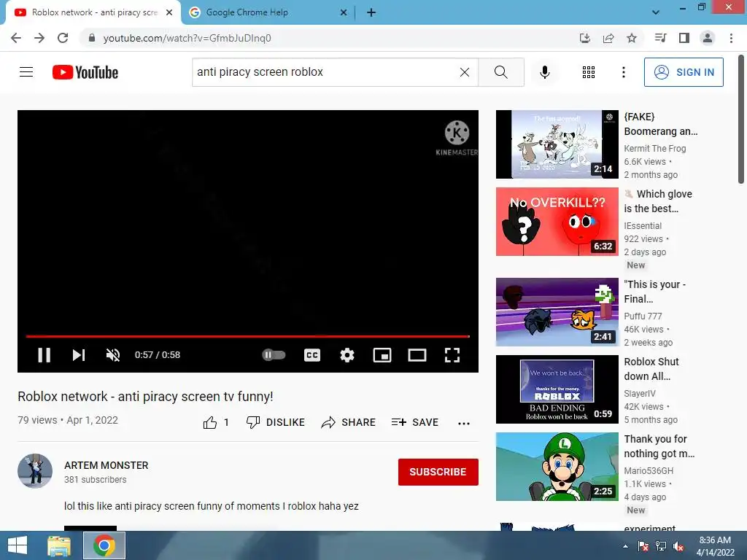Enter full screen mode
This screenshot has width=747, height=560.
(452, 355)
